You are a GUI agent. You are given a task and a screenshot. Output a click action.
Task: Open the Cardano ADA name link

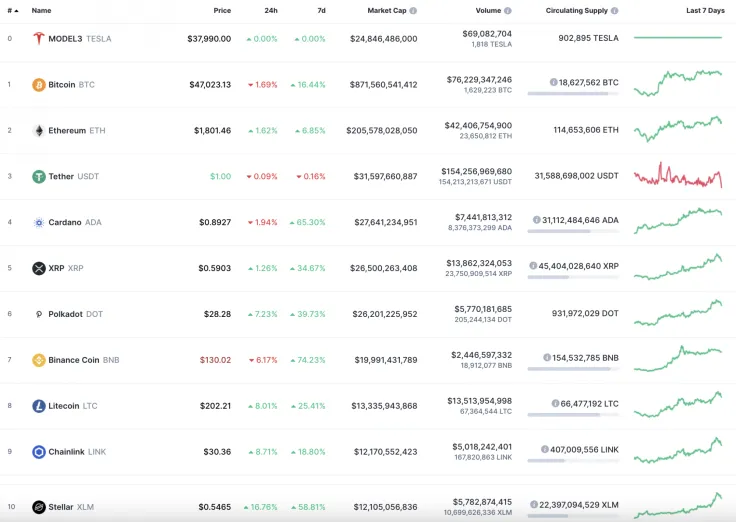pyautogui.click(x=75, y=223)
